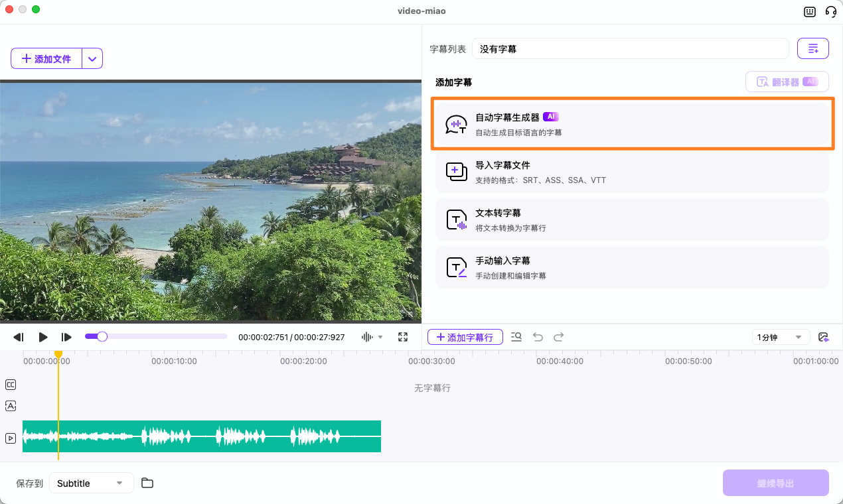
Task: Open the Subtitle save-to dropdown
Action: click(91, 483)
